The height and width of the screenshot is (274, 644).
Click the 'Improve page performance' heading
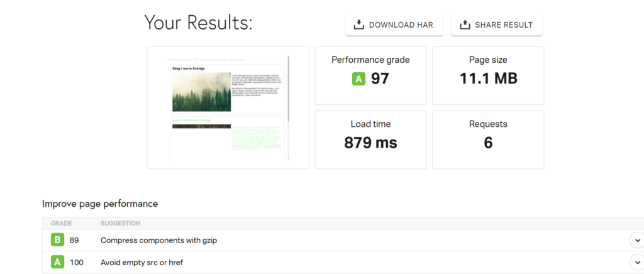tap(100, 204)
